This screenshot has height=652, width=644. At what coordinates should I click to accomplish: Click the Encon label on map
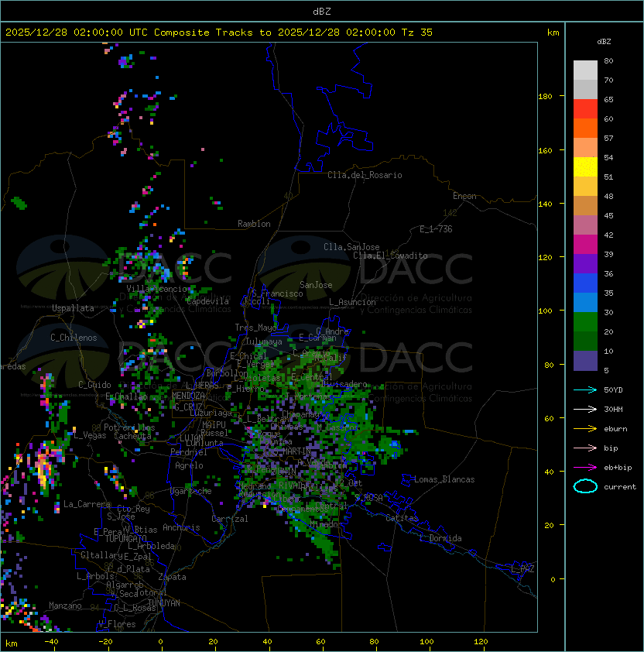(464, 196)
